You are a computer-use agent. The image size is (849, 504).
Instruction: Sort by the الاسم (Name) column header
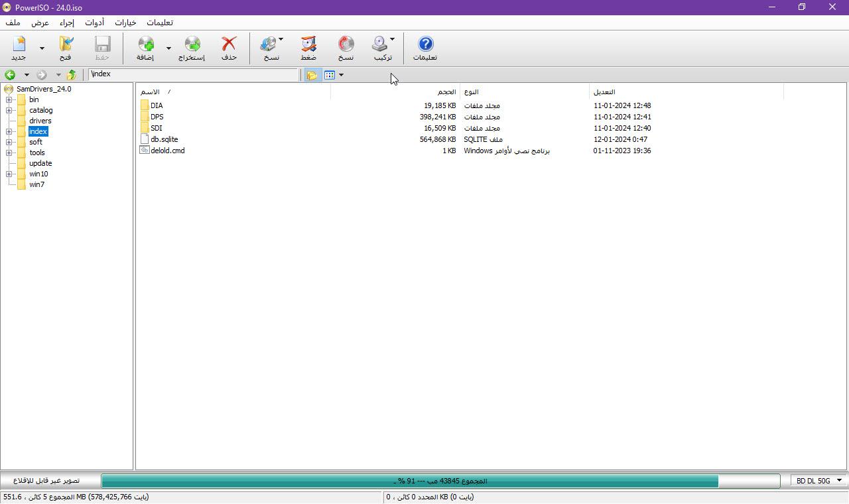[233, 92]
